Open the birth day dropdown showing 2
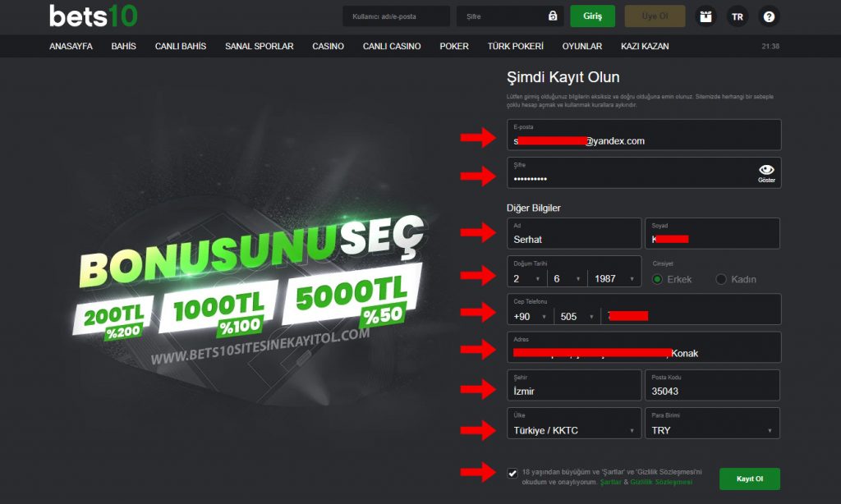This screenshot has height=504, width=841. coord(526,279)
